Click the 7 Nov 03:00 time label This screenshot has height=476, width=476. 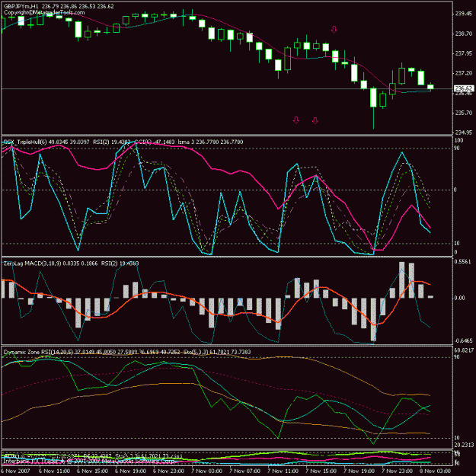[x=207, y=471]
